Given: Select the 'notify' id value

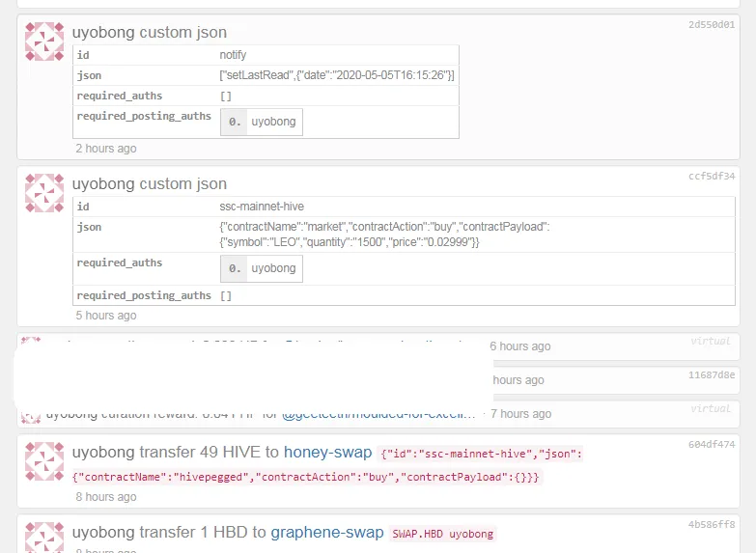Looking at the screenshot, I should point(233,55).
